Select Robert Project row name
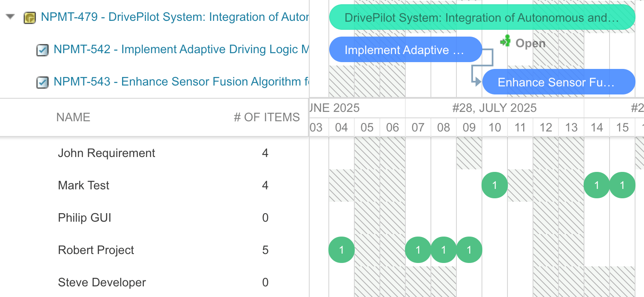Image resolution: width=644 pixels, height=297 pixels. (x=96, y=250)
